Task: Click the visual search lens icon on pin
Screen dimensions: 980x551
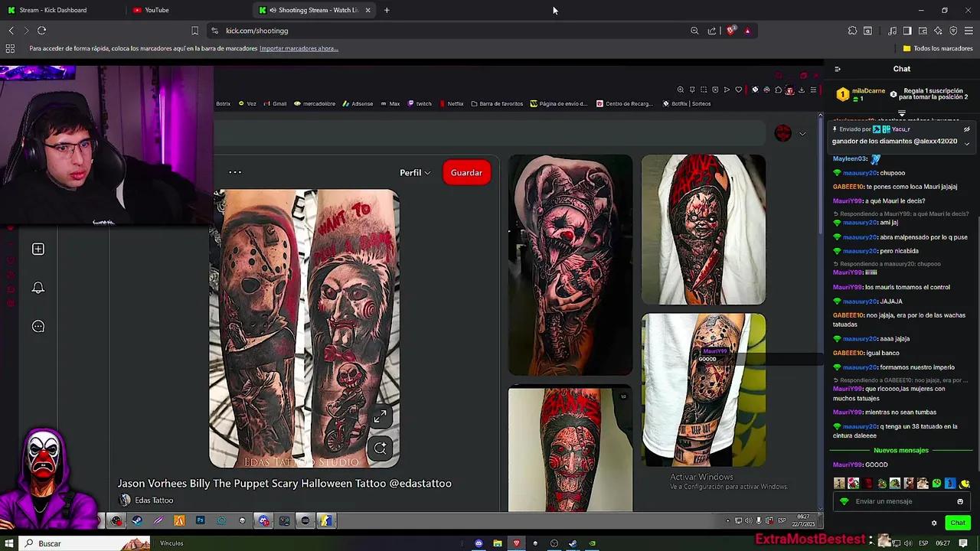Action: [381, 448]
